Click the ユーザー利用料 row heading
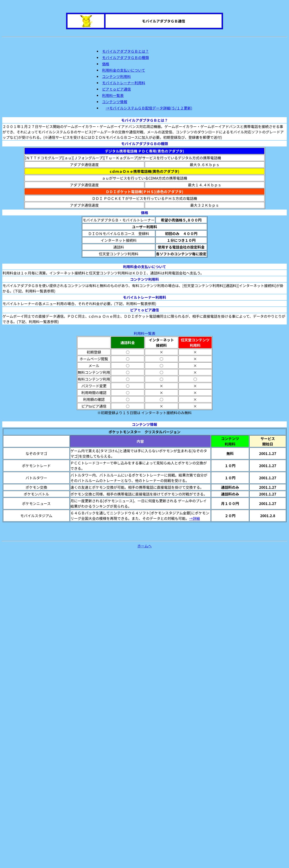Screen dimensions: 289x868 (x=144, y=227)
